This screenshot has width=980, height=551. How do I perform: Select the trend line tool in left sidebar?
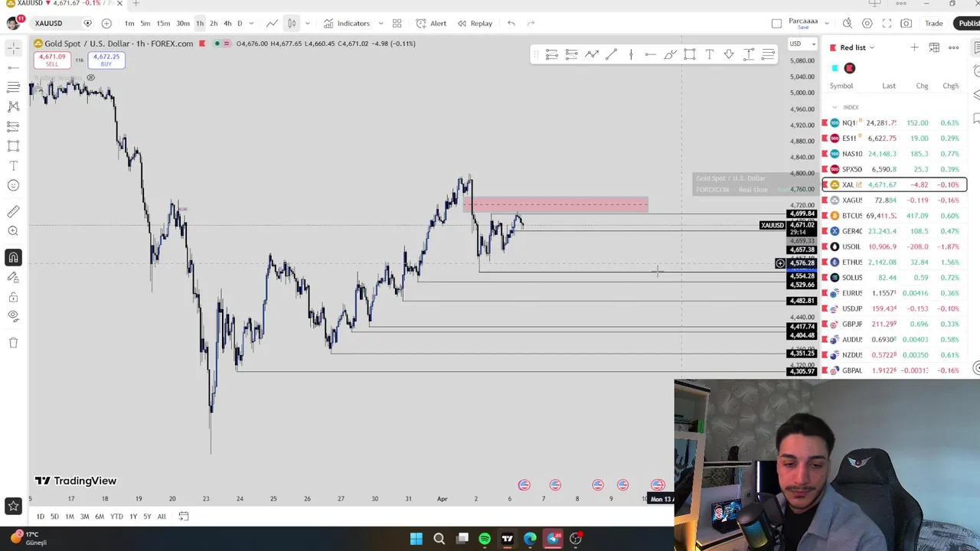13,68
